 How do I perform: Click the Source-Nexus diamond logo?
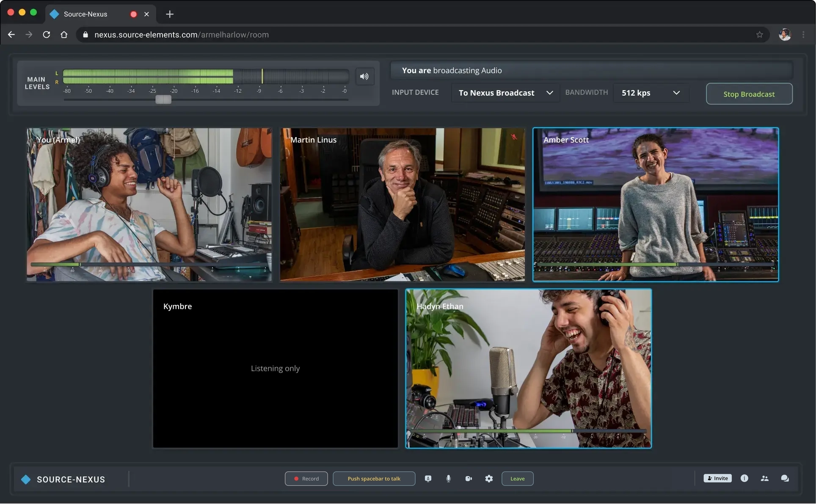(26, 479)
